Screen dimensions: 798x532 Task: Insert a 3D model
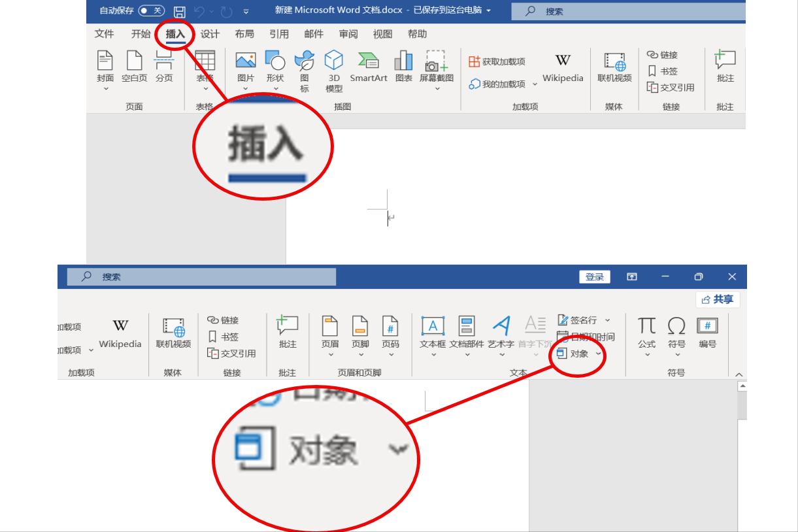click(334, 69)
